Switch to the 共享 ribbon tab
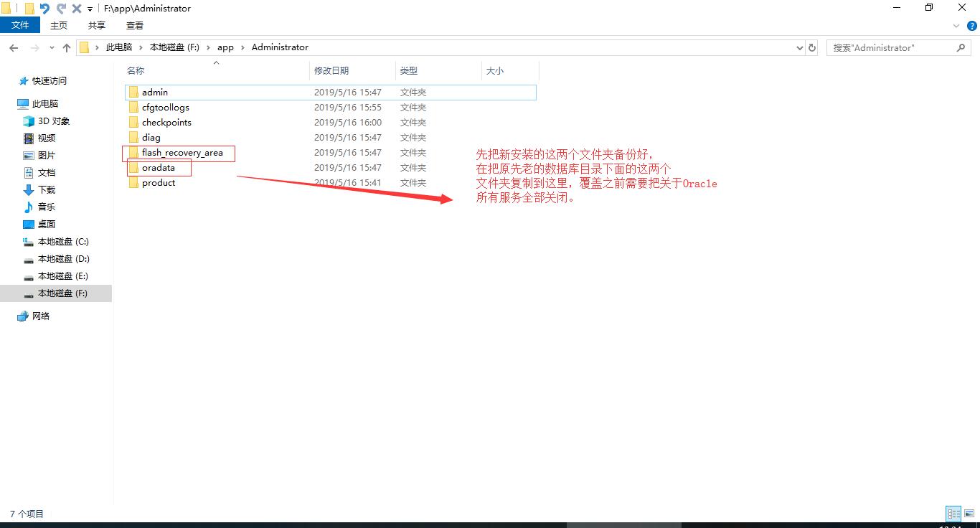 97,25
